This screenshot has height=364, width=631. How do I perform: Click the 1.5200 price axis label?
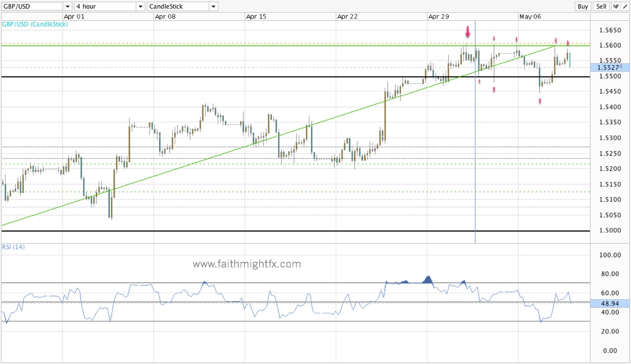coord(610,169)
